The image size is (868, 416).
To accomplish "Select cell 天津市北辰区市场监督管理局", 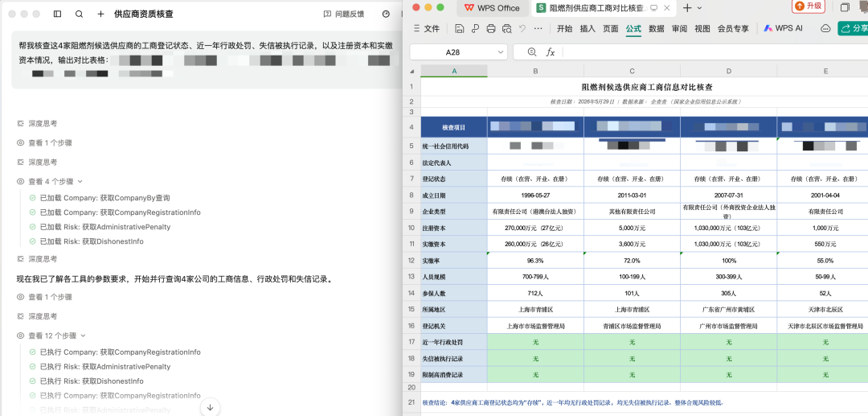I will (825, 326).
